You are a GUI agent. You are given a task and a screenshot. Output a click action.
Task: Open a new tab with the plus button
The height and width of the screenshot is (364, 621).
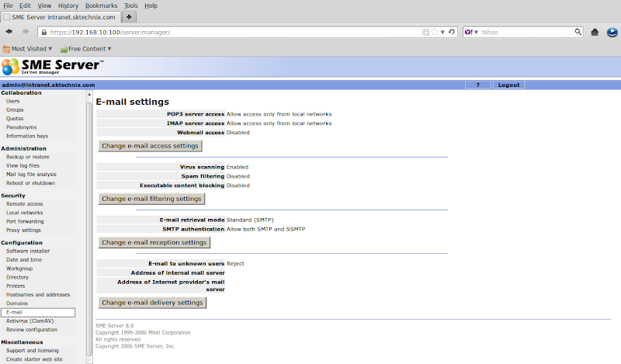pos(129,17)
